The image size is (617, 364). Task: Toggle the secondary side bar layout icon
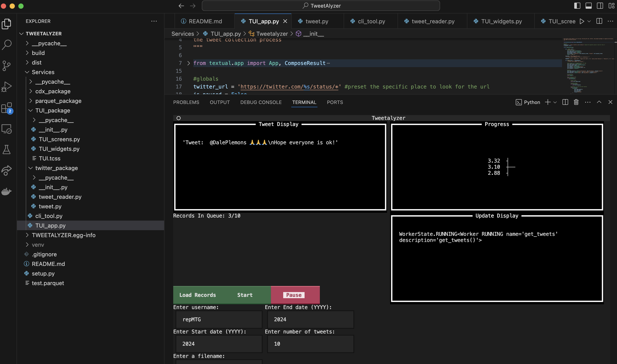click(x=600, y=6)
